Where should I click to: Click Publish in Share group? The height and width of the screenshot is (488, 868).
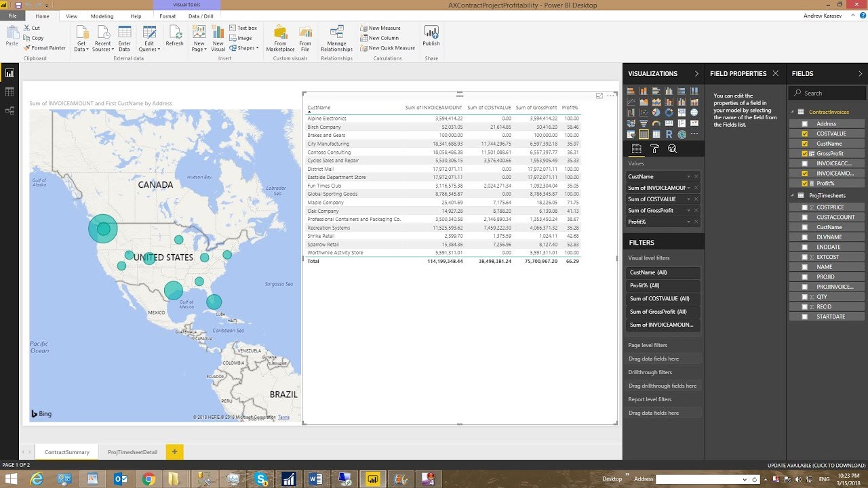431,37
